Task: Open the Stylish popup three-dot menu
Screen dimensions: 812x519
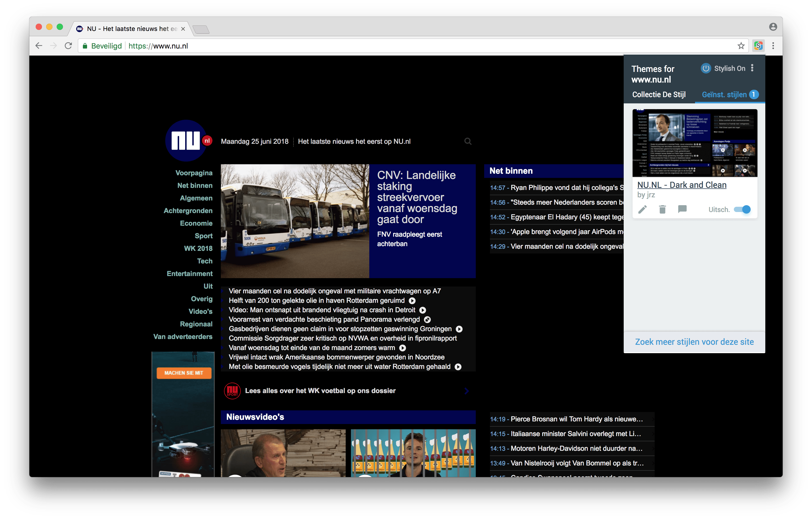Action: coord(752,68)
